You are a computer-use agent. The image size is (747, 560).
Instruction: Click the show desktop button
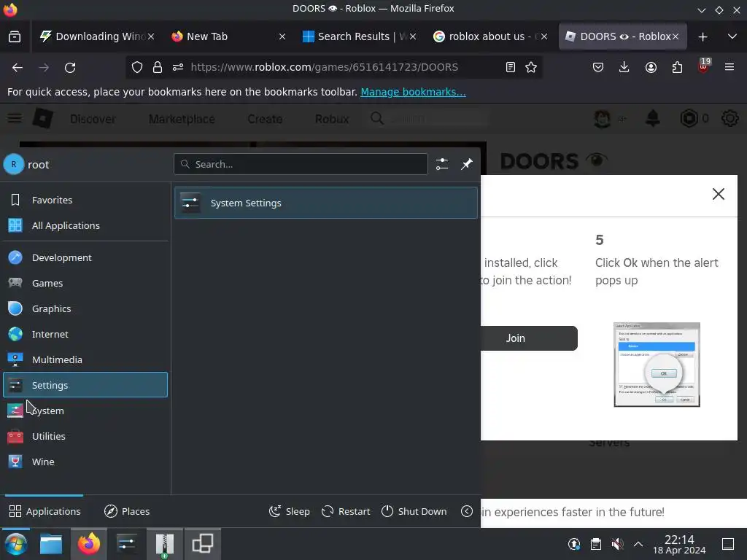(728, 544)
